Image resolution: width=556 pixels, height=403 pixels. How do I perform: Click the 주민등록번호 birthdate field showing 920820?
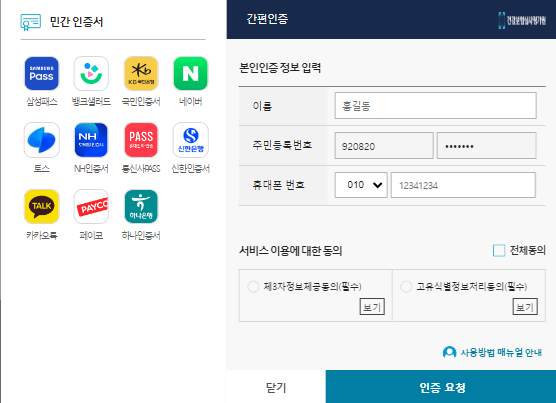pyautogui.click(x=384, y=146)
